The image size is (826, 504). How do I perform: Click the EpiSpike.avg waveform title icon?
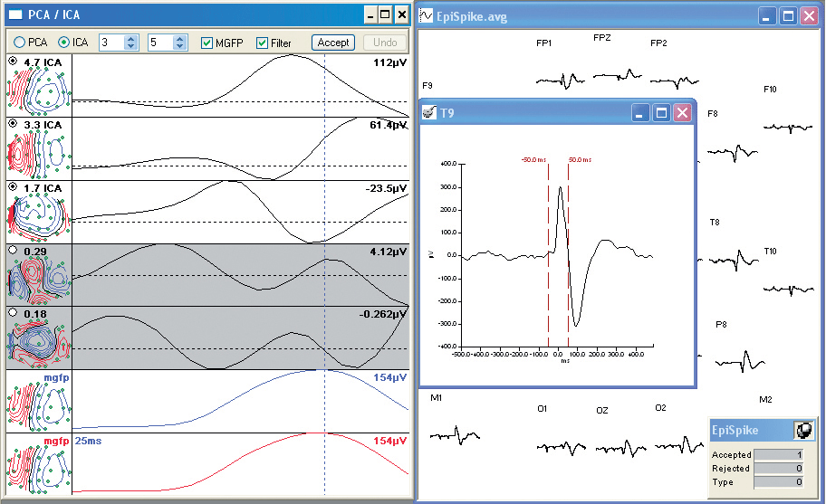click(x=426, y=15)
